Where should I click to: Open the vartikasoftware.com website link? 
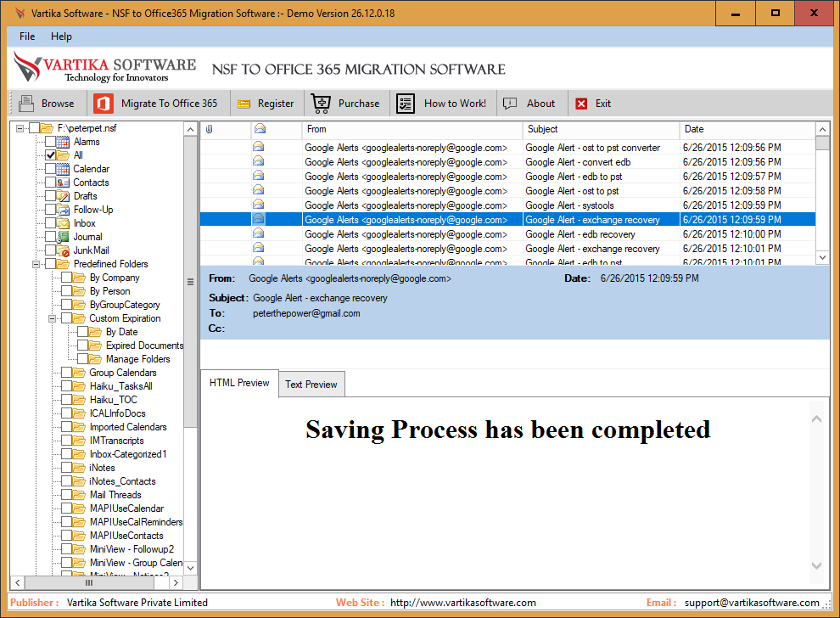[463, 603]
